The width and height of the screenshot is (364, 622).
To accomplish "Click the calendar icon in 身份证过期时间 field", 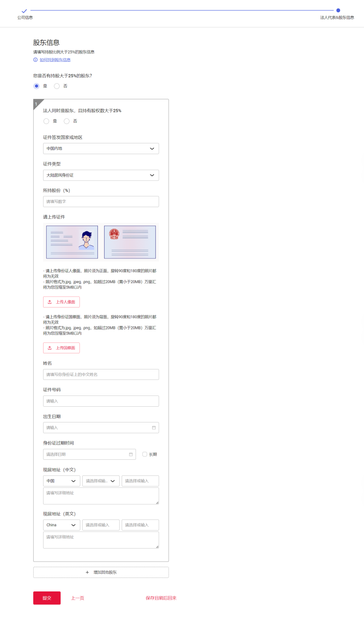I will (x=131, y=454).
